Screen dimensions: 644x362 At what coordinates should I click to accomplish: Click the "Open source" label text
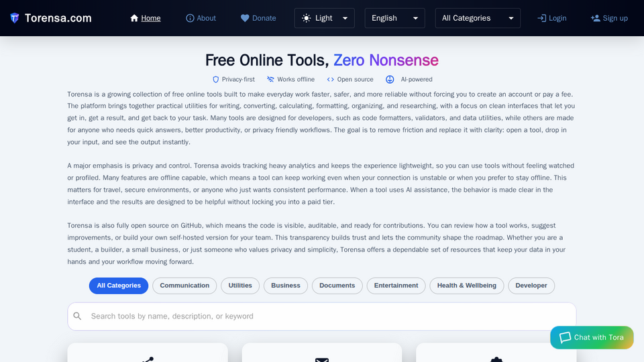[356, 80]
